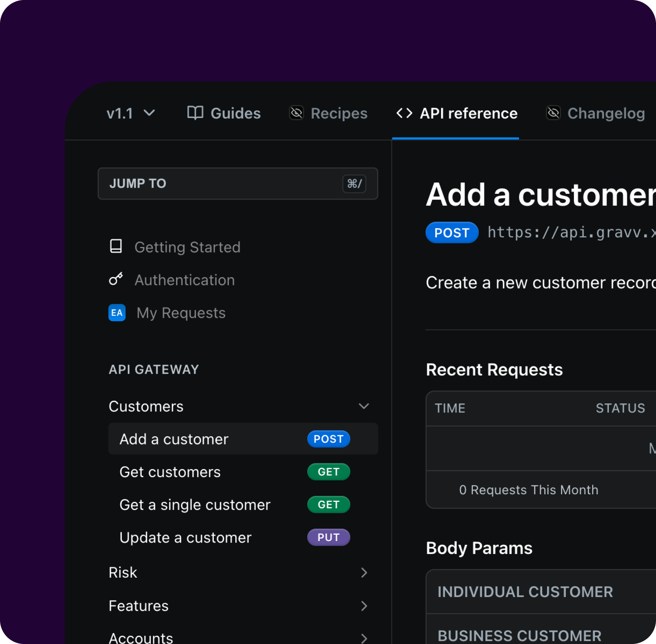The width and height of the screenshot is (656, 644).
Task: Collapse the Customers section chevron
Action: [364, 406]
